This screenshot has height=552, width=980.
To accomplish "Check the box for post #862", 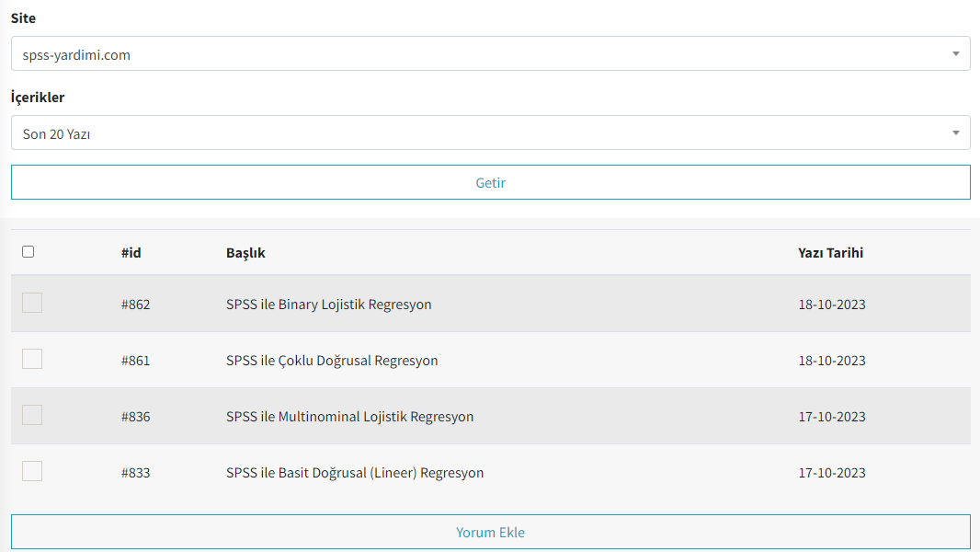I will [x=32, y=304].
